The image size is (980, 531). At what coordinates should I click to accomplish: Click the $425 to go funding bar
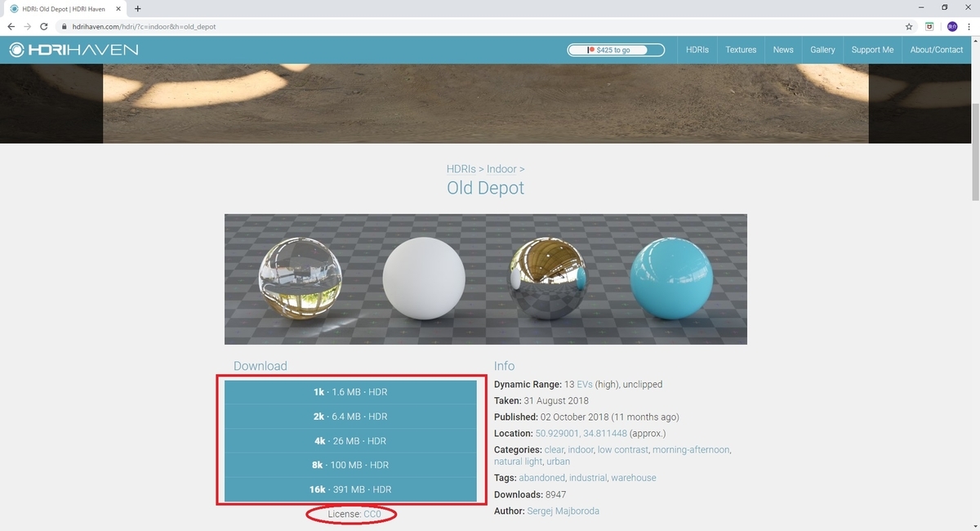[x=617, y=50]
